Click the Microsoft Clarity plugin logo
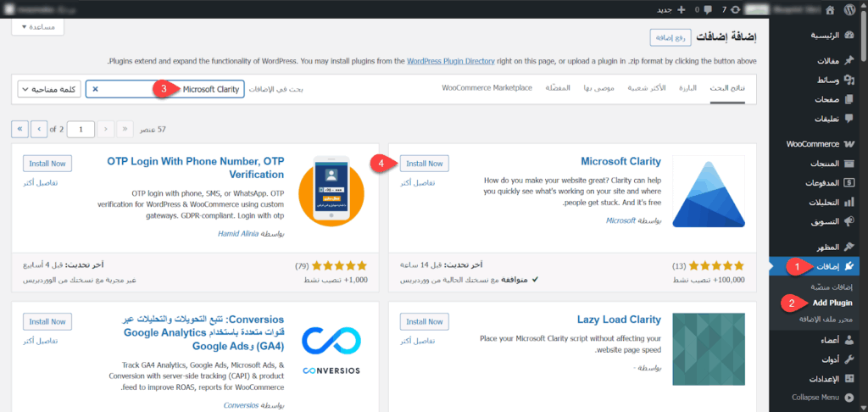Image resolution: width=868 pixels, height=412 pixels. [709, 192]
